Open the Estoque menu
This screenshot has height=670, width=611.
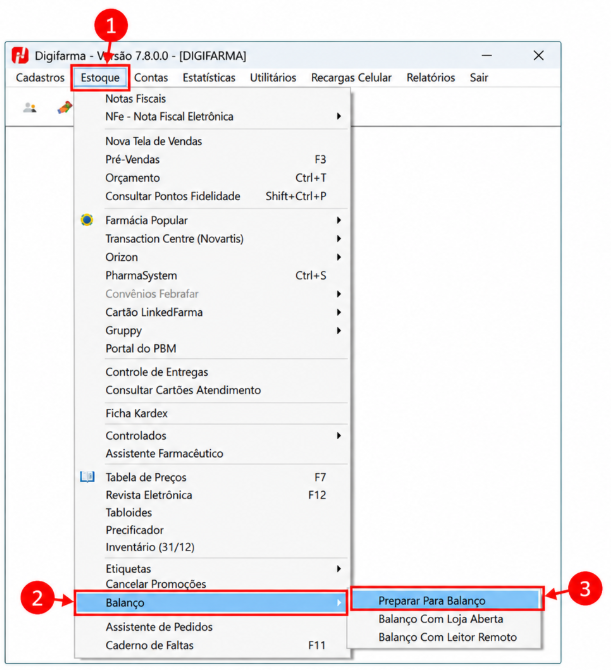[x=100, y=78]
